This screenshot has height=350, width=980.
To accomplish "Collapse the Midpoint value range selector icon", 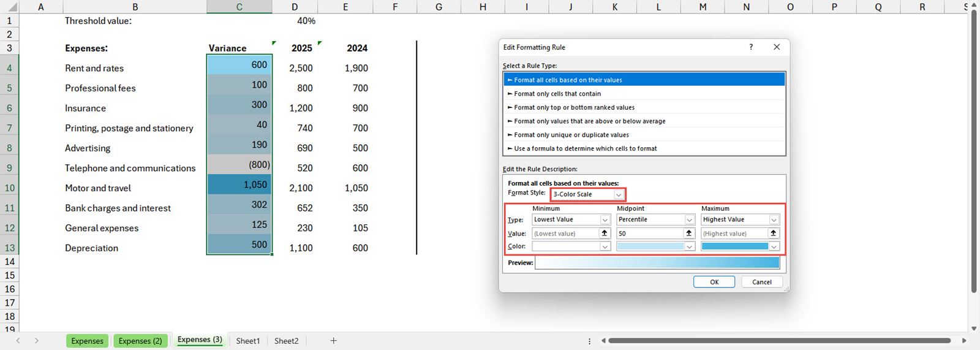I will coord(689,233).
